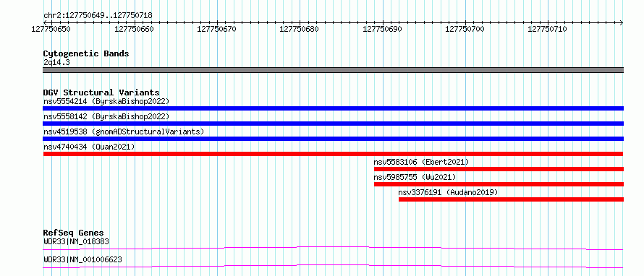Click the red bar for nsv3376191
This screenshot has width=644, height=276.
(511, 199)
